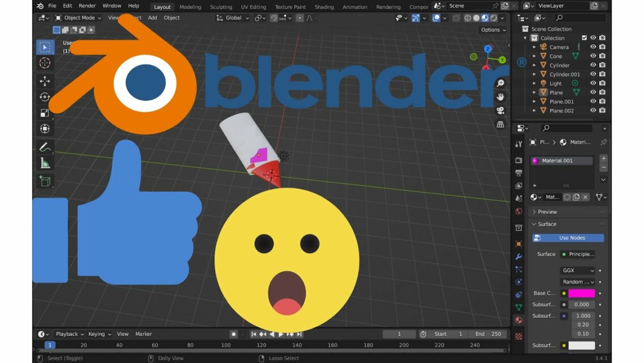Switch perspective/orthographic grid icon
Image resolution: width=644 pixels, height=363 pixels.
tap(500, 124)
